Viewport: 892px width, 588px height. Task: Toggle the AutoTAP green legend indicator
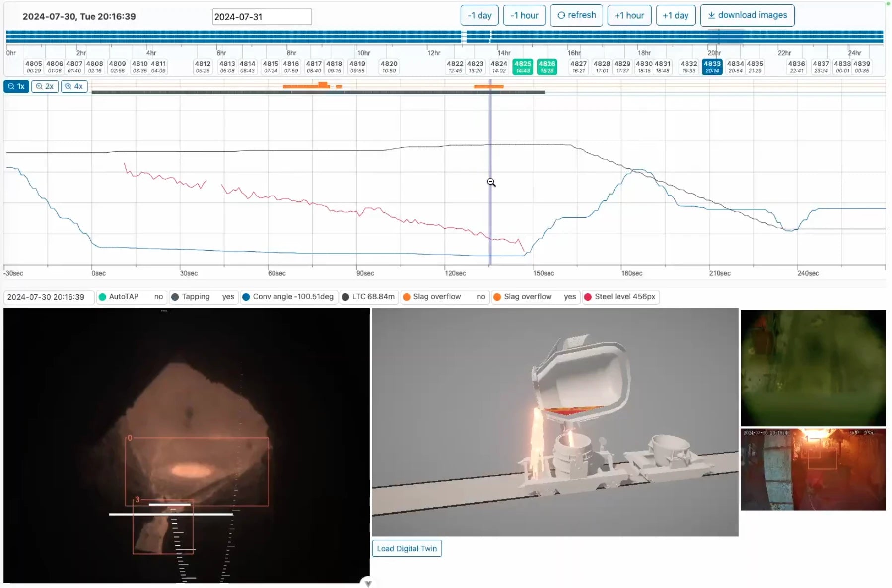click(103, 297)
